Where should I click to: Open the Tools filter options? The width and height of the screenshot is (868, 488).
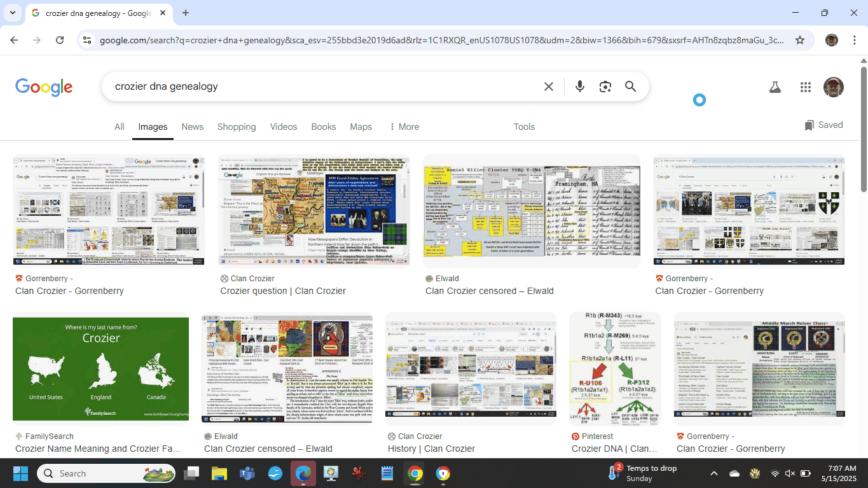524,127
